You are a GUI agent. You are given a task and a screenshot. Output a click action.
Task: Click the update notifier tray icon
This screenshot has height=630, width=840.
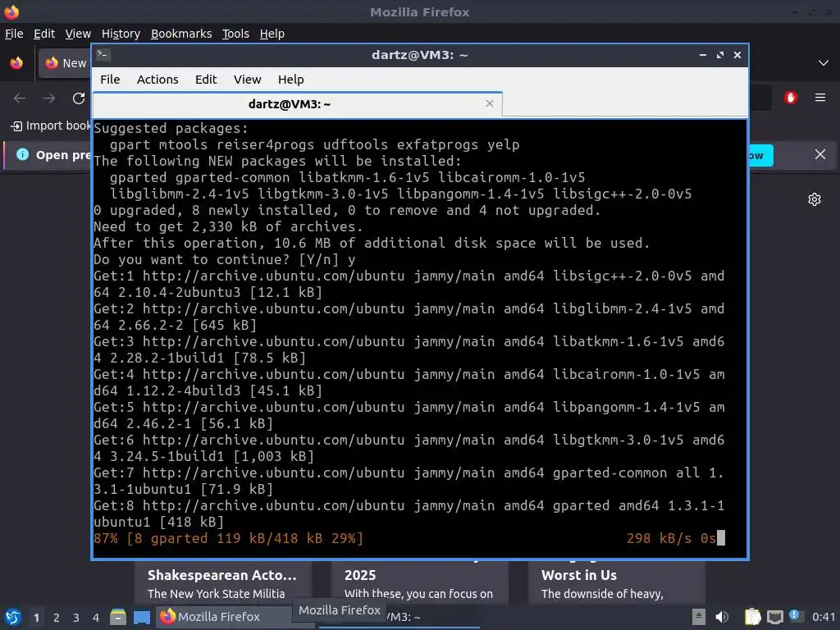coord(795,615)
